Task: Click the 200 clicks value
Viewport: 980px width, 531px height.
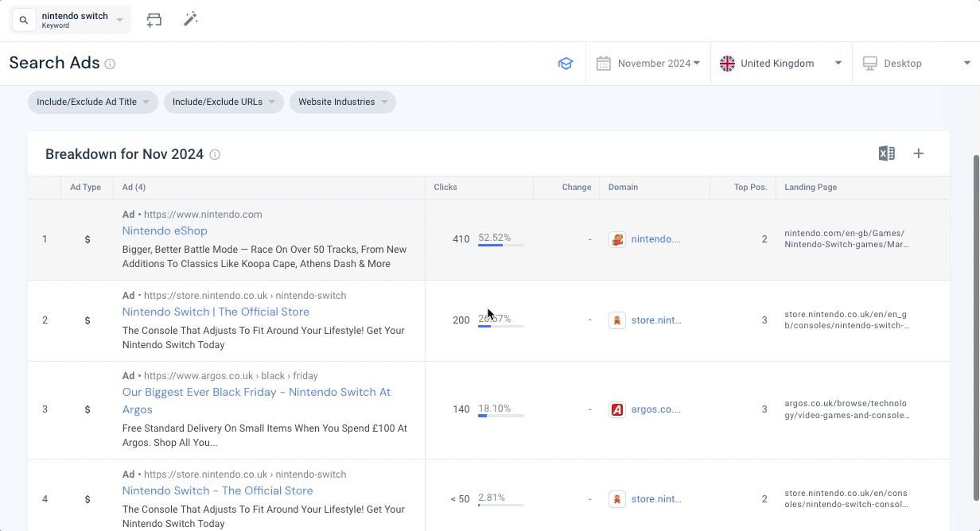Action: (x=461, y=320)
